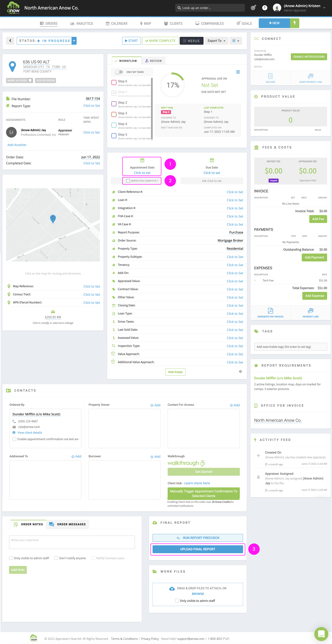This screenshot has height=644, width=332.
Task: Open the workflow panel hamburger menu icon
Action: (x=238, y=72)
